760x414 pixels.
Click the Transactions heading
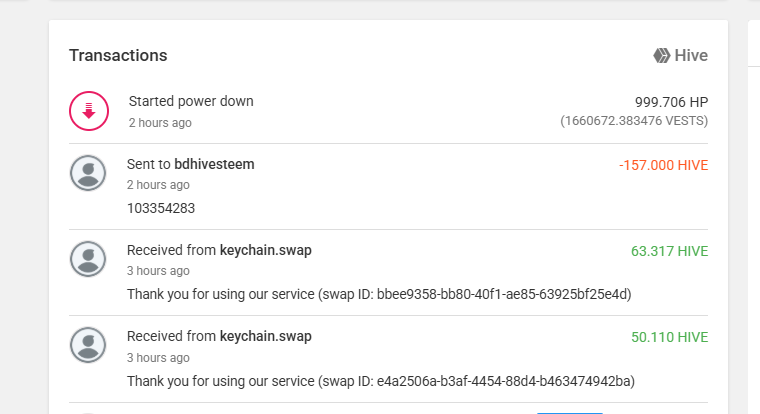click(x=118, y=56)
